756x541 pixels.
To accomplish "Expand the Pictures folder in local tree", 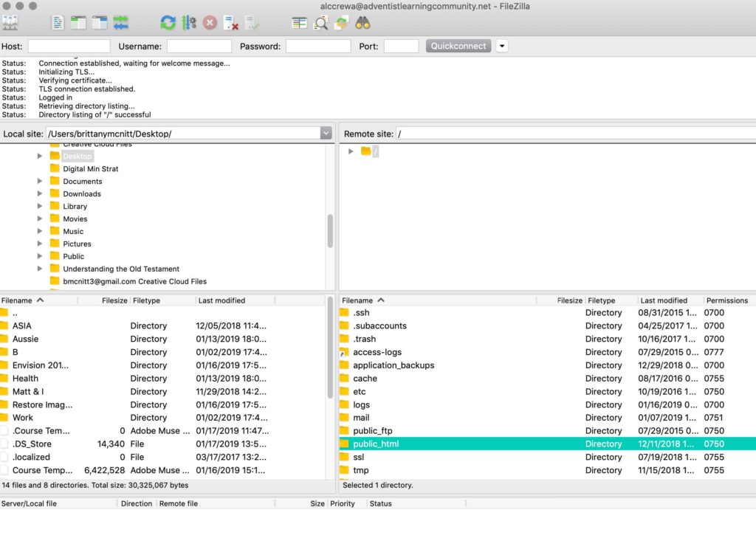I will tap(40, 244).
